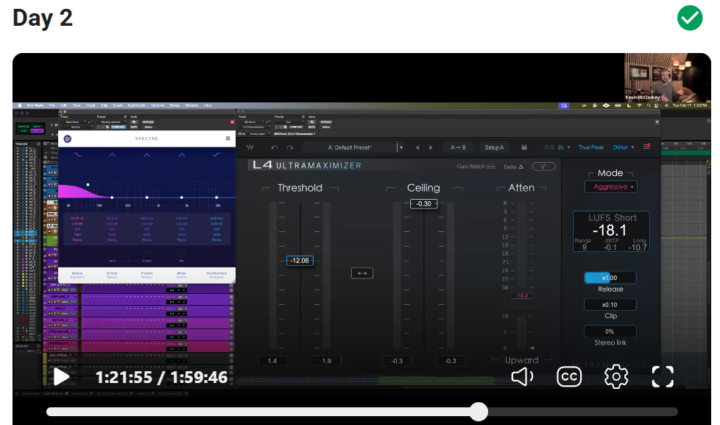This screenshot has width=720, height=425.
Task: Open the Dither dropdown
Action: [624, 147]
